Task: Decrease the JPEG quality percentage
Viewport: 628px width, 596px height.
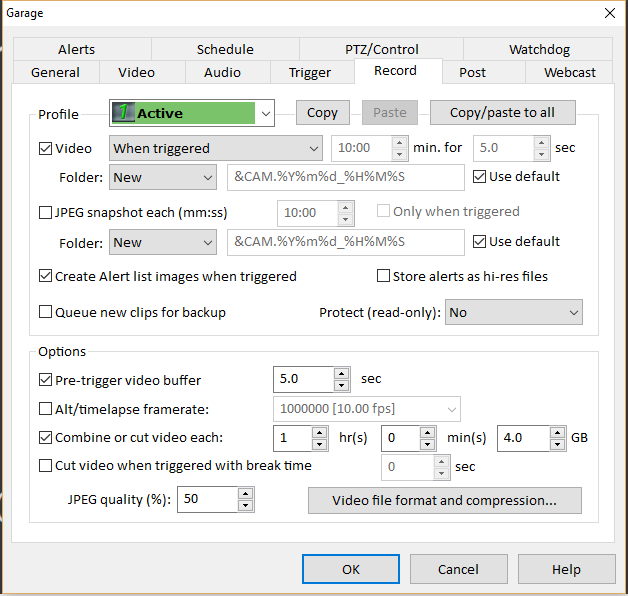Action: pos(245,505)
